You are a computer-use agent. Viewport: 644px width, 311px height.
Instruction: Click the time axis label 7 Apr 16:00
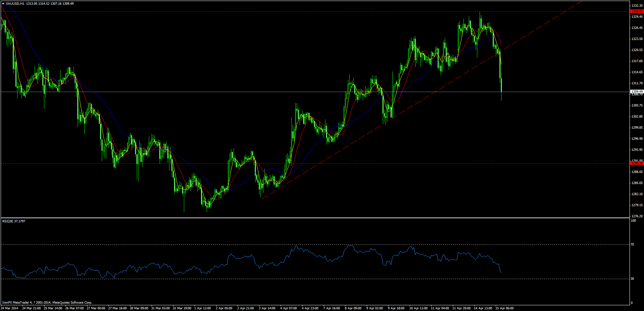pyautogui.click(x=332, y=308)
